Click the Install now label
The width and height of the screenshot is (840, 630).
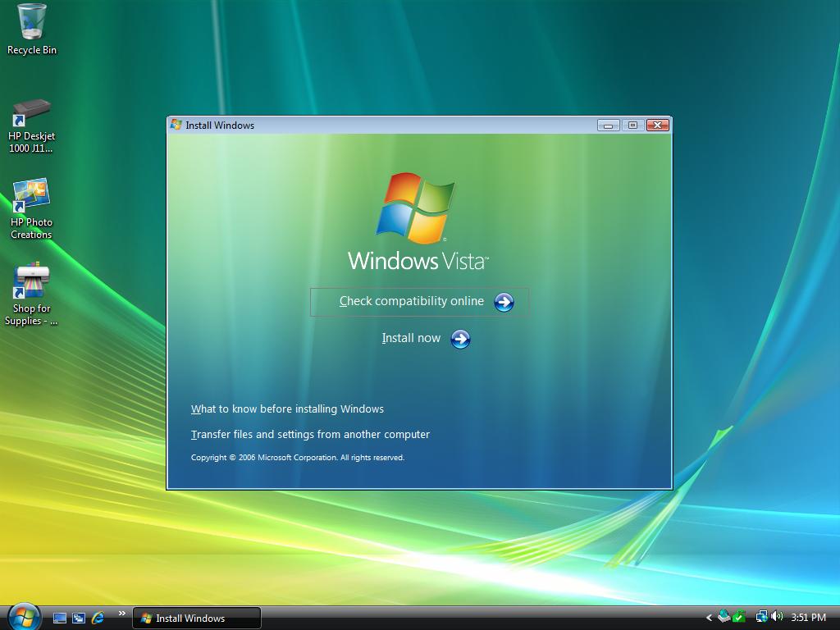411,338
